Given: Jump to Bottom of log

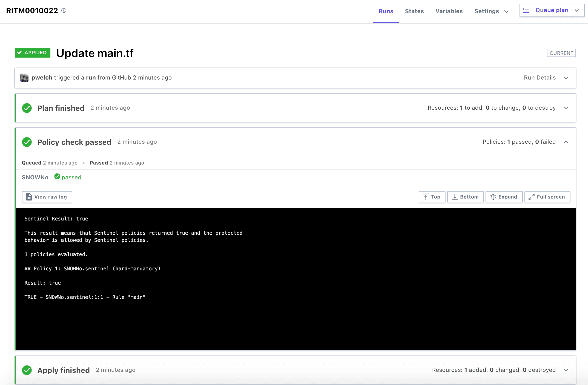Looking at the screenshot, I should (x=465, y=197).
